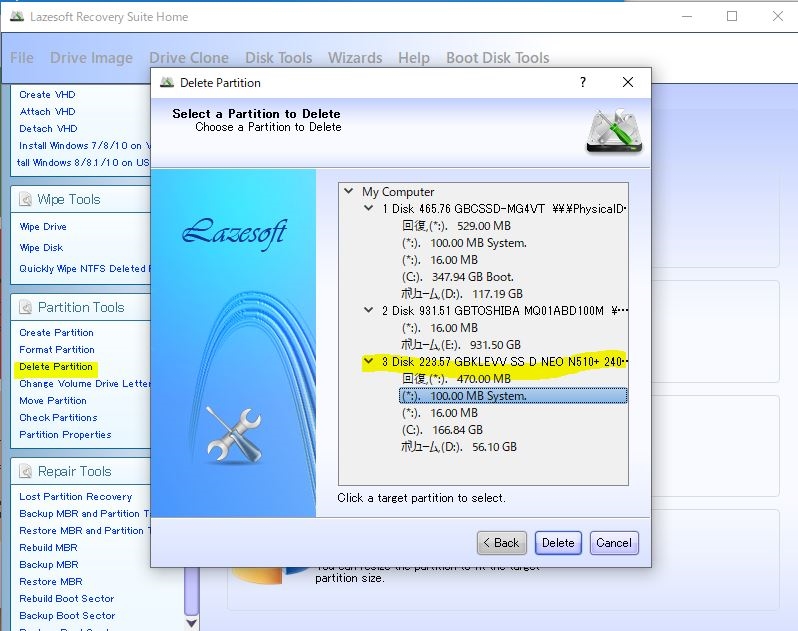This screenshot has width=798, height=631.
Task: Open Rebuild MBR link
Action: coord(48,548)
